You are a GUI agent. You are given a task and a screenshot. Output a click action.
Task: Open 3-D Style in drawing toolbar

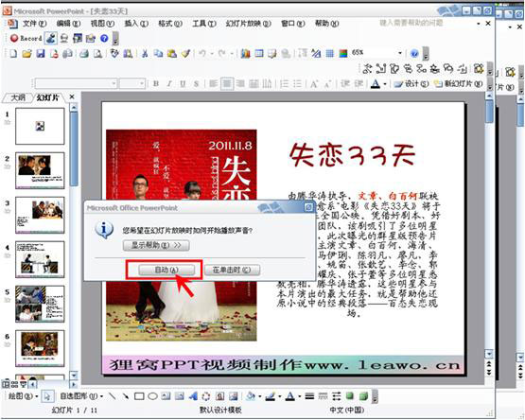(x=363, y=396)
